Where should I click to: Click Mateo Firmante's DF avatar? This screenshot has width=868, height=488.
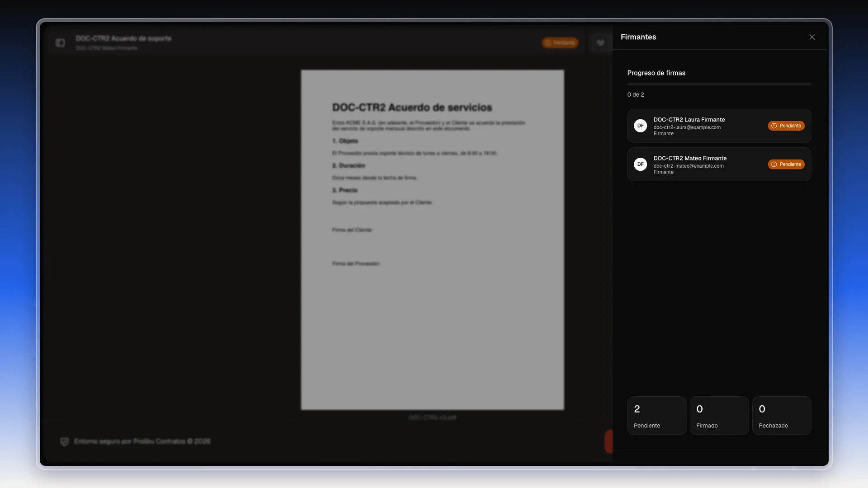click(640, 164)
